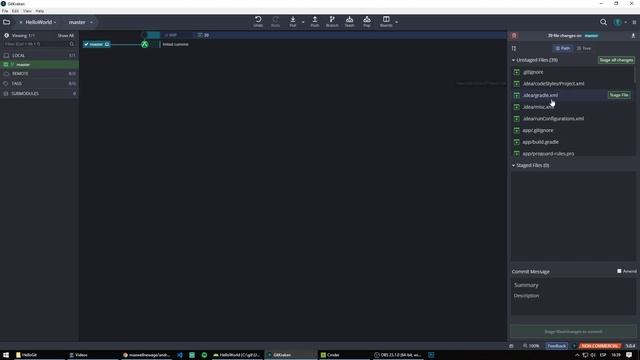Switch to Tree view

(x=584, y=48)
